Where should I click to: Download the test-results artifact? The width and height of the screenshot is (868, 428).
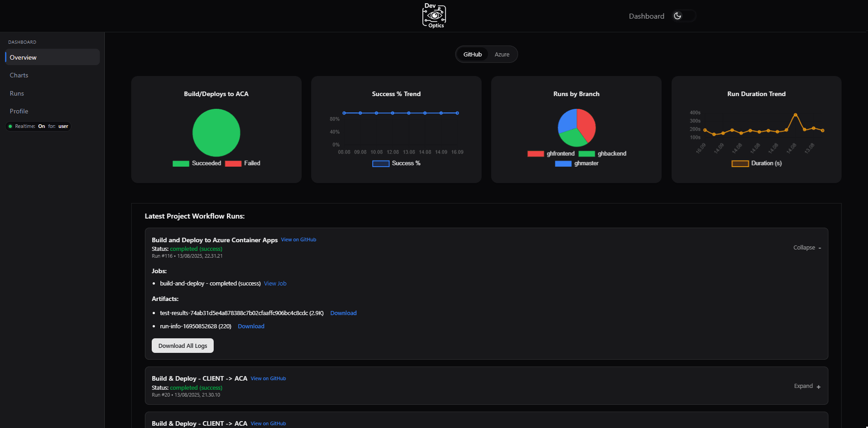pos(343,313)
